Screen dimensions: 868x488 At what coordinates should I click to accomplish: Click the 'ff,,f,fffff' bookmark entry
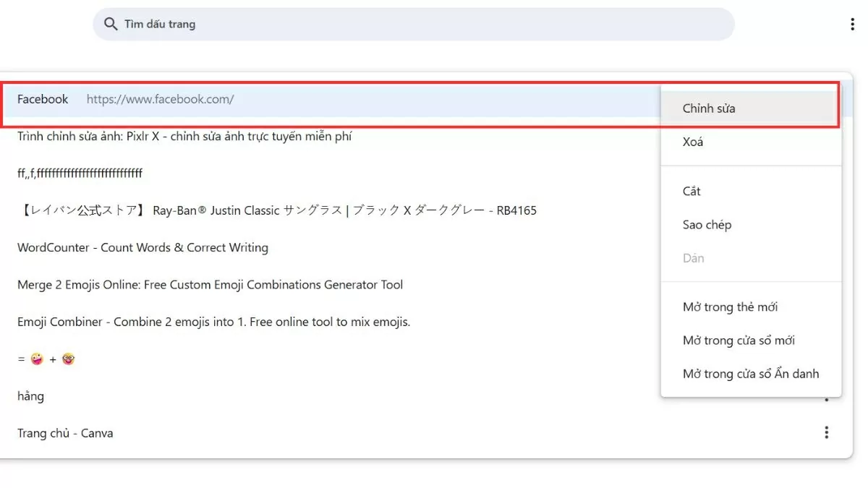click(80, 174)
